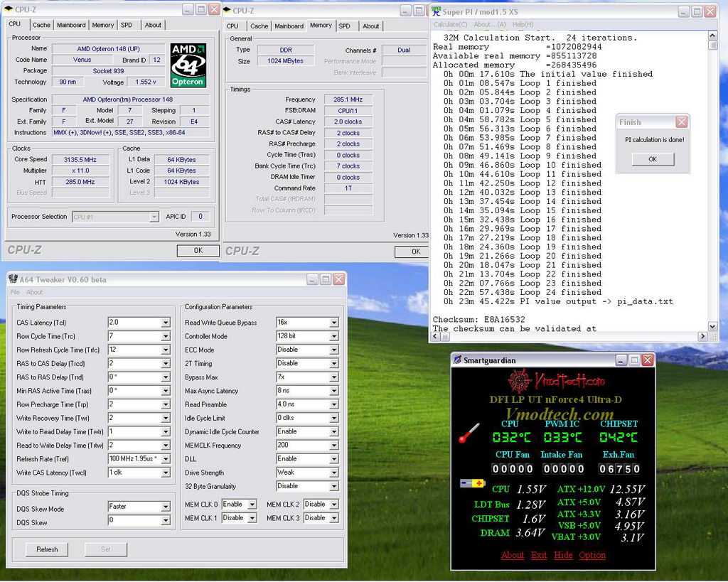Switch to the Mainboard tab in the CPU-Z processor window
The height and width of the screenshot is (582, 728).
(71, 25)
